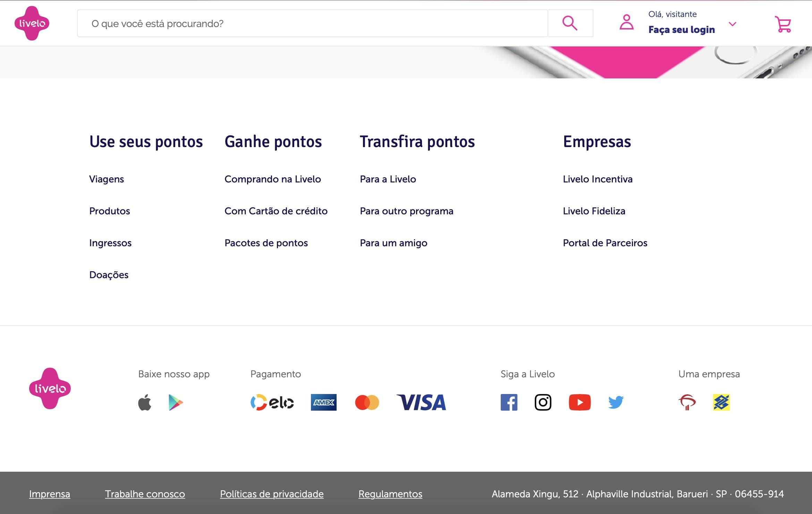Click the Bradesco logo
This screenshot has width=812, height=514.
687,402
